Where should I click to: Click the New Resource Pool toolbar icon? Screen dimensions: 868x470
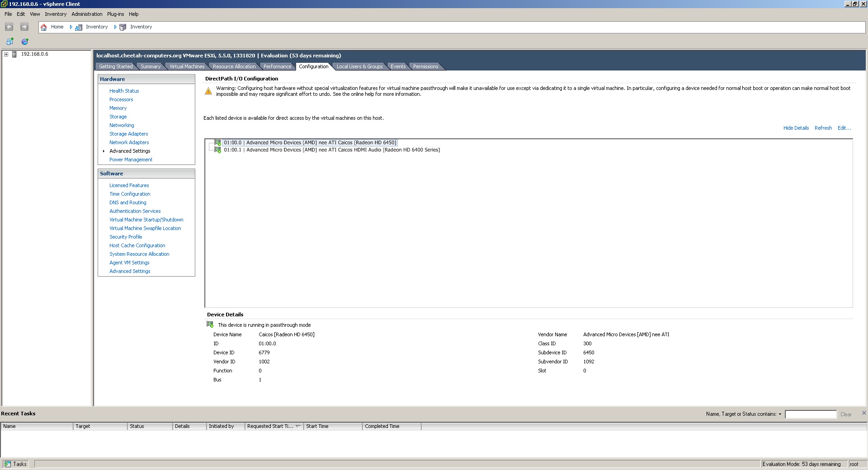point(25,42)
